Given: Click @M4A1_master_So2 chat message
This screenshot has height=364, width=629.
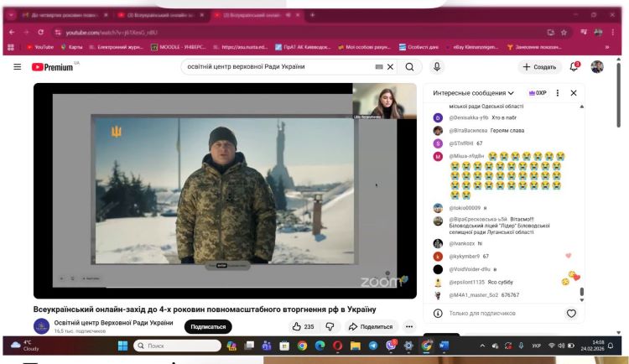Looking at the screenshot, I should 476,295.
